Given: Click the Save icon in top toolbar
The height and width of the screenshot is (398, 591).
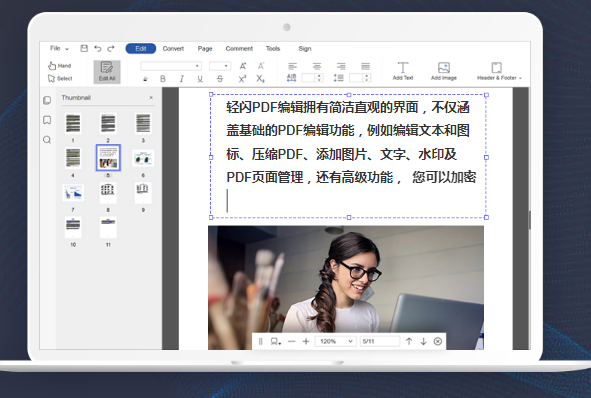Looking at the screenshot, I should (x=84, y=48).
